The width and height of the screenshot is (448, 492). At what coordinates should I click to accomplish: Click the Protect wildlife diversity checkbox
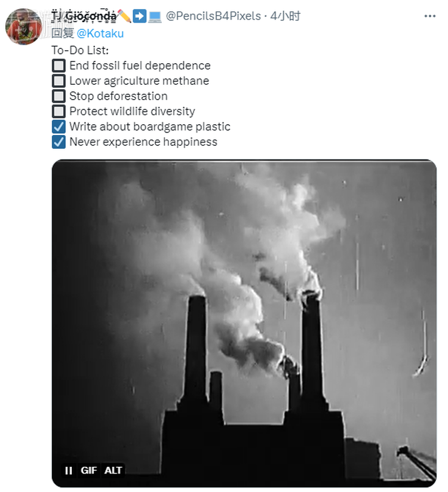[x=59, y=111]
